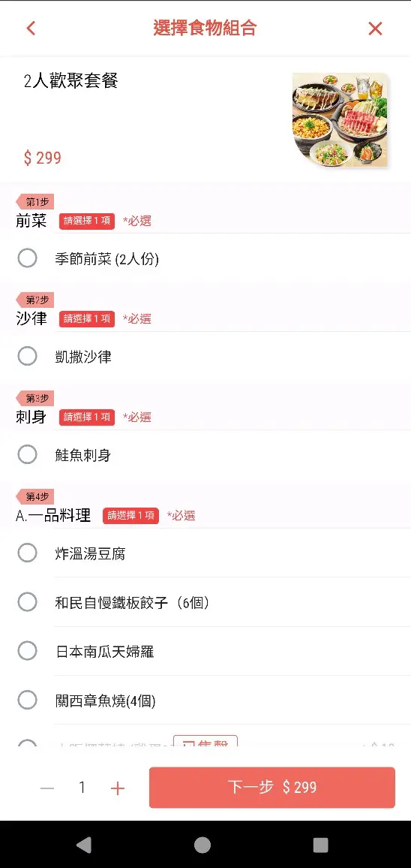The height and width of the screenshot is (868, 411).
Task: Tap the back arrow icon
Action: coord(31,29)
